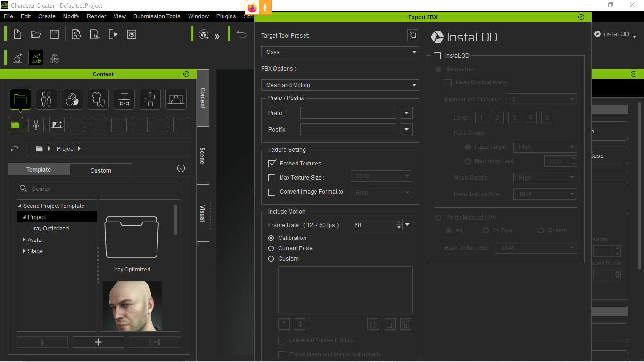
Task: Click the export character file toolbar icon
Action: (x=76, y=34)
